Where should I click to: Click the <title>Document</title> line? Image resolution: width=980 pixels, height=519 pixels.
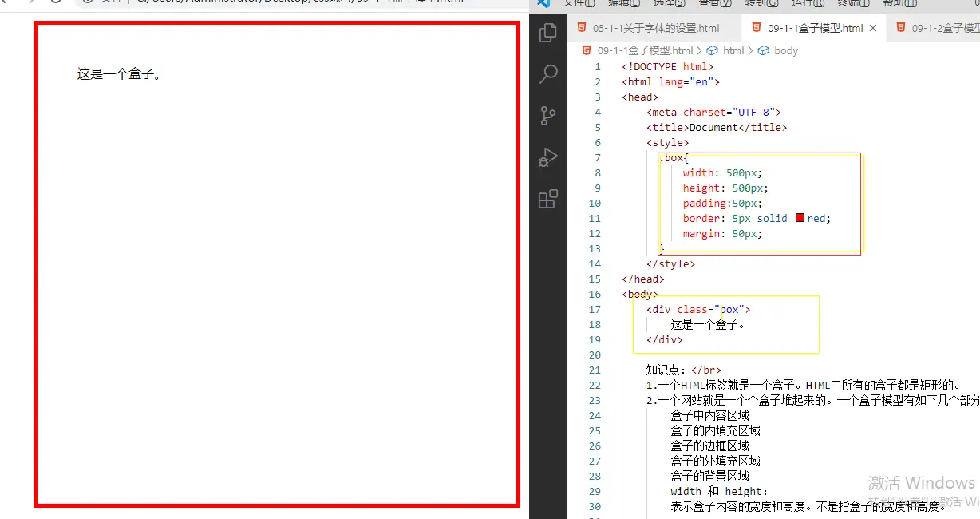coord(717,128)
